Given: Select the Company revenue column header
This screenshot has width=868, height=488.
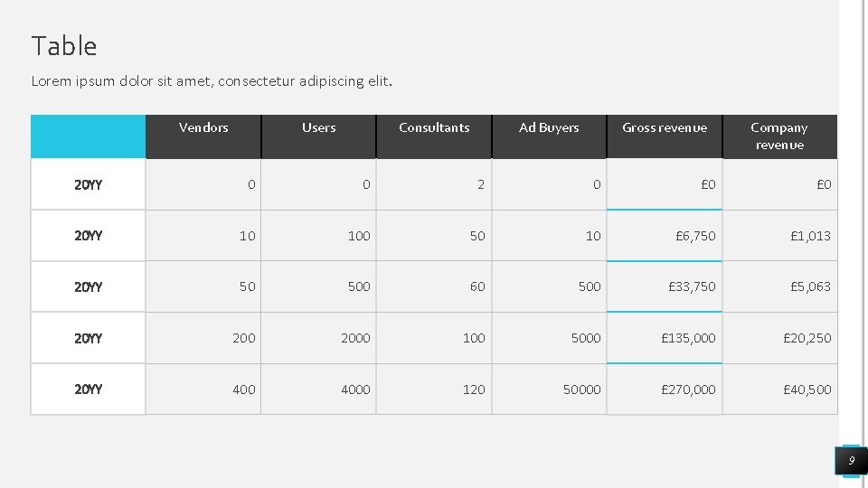Looking at the screenshot, I should [779, 136].
